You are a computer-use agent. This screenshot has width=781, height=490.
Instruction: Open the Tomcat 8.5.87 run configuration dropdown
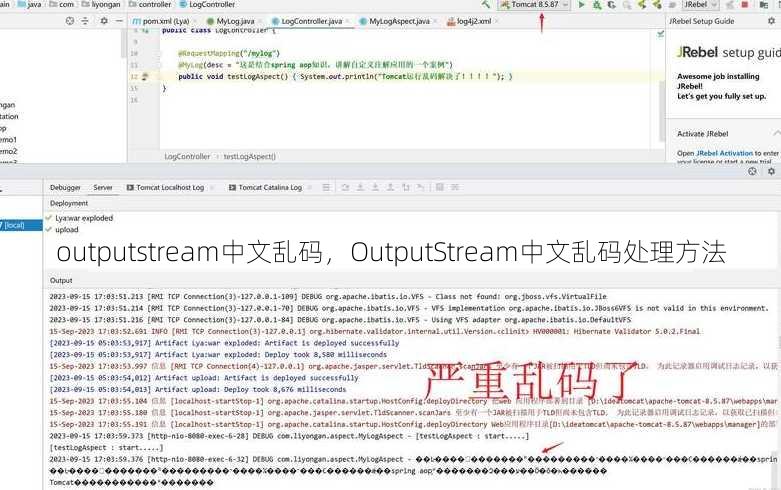click(x=534, y=4)
